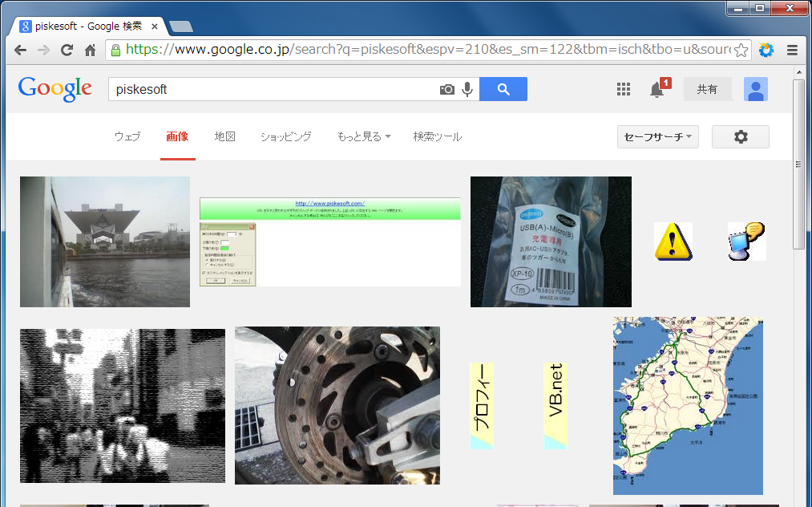Open a new browser tab
The height and width of the screenshot is (507, 812).
click(180, 26)
